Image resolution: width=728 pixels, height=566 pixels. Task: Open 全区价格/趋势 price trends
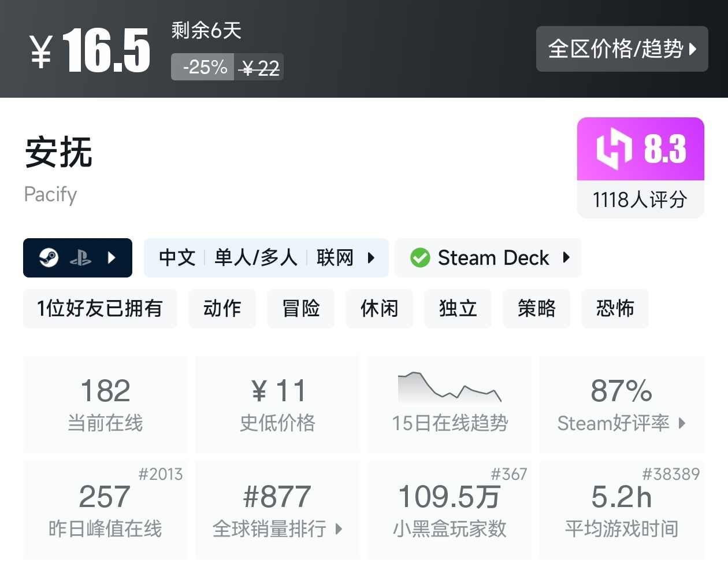coord(622,49)
